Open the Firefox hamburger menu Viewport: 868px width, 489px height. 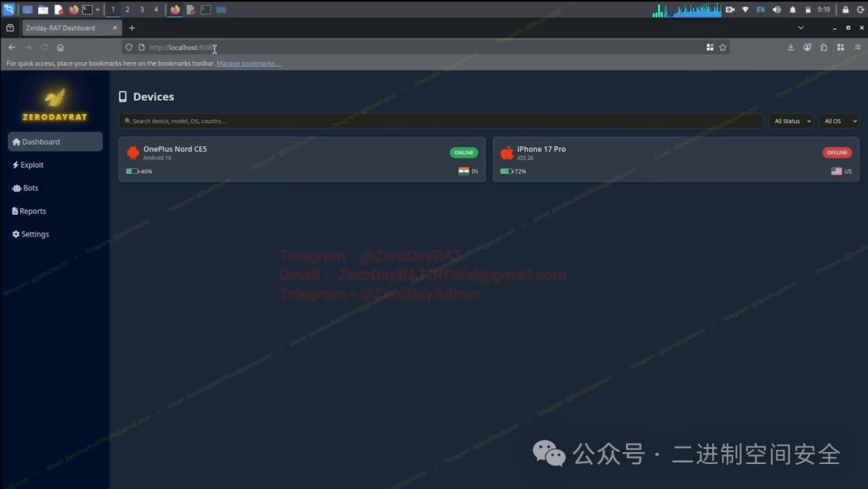858,47
